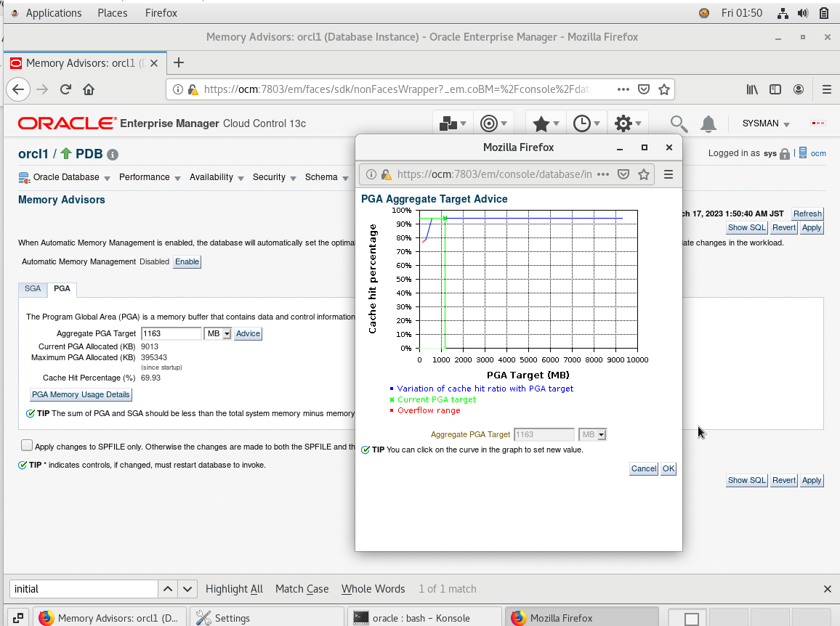
Task: Open Setup gear menu
Action: [627, 123]
